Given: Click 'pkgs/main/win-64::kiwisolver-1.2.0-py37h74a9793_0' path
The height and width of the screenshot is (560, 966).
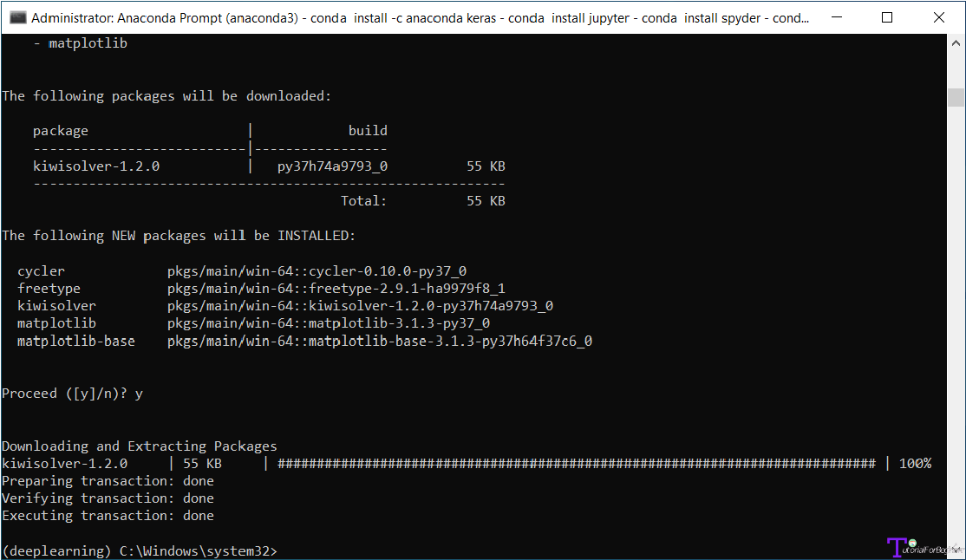Looking at the screenshot, I should pyautogui.click(x=360, y=305).
